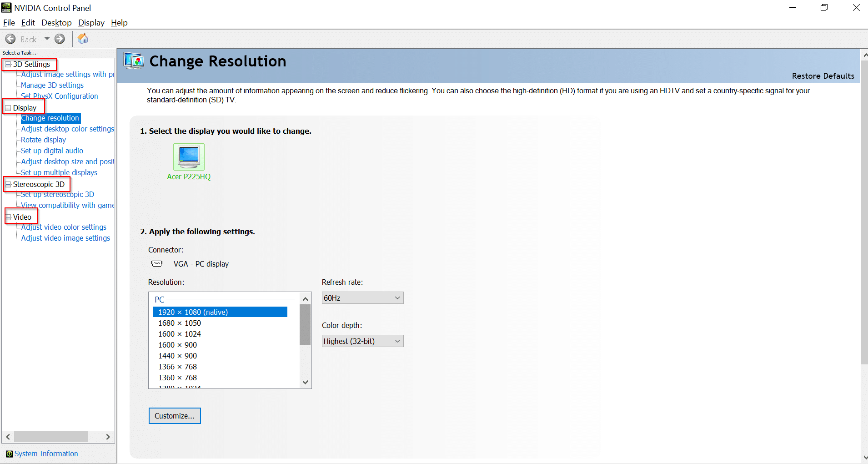Open Set up multiple displays

(x=59, y=173)
